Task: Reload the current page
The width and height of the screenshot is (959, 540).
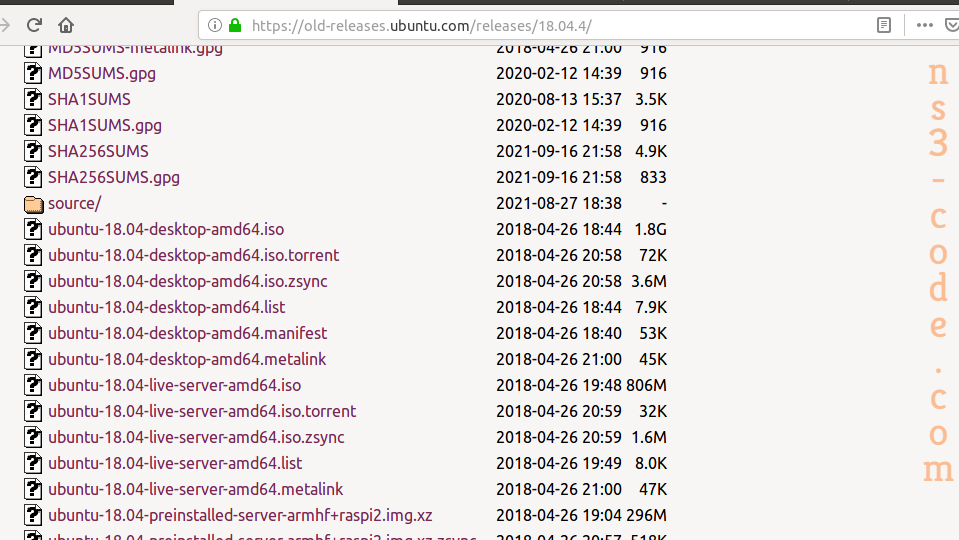Action: pyautogui.click(x=34, y=25)
